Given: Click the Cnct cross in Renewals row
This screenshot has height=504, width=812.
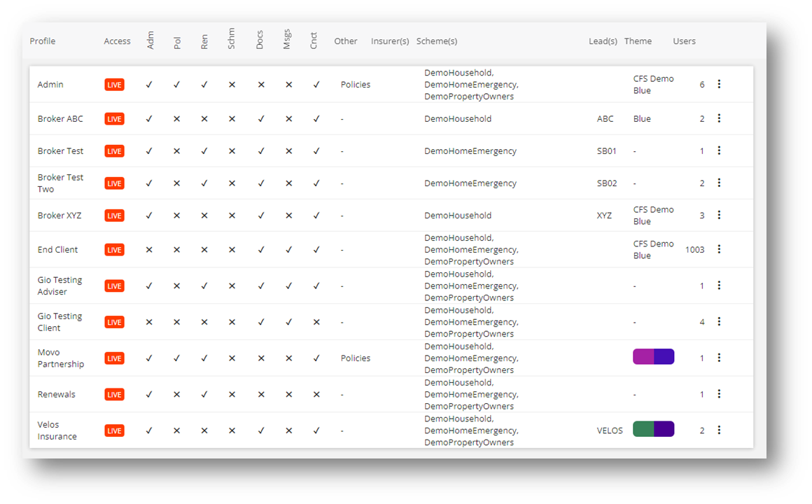Looking at the screenshot, I should click(x=316, y=394).
